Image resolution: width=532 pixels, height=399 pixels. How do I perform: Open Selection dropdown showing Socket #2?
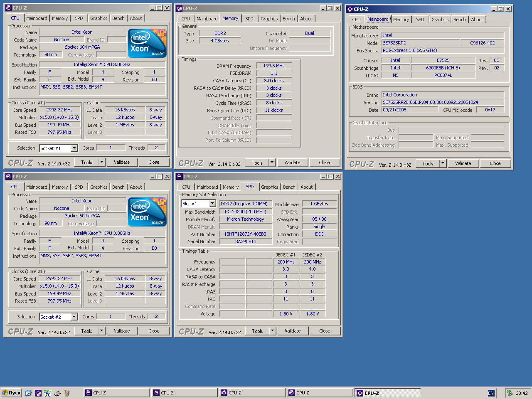tap(74, 317)
